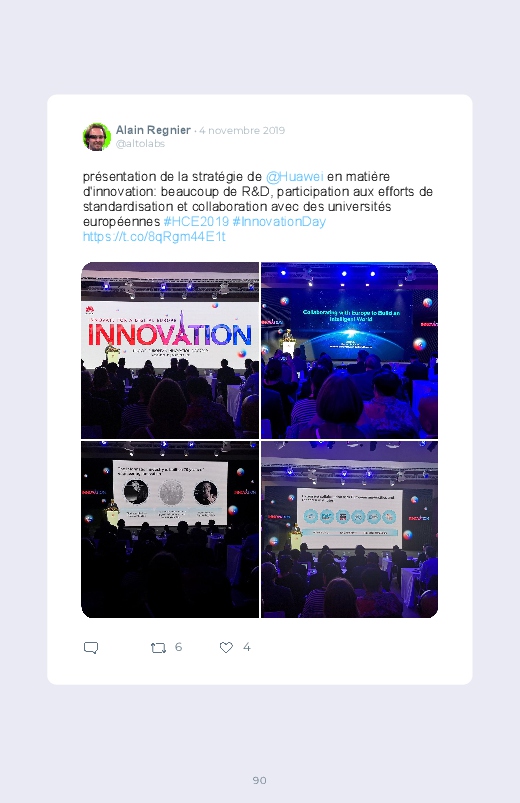Click the heart like icon

[x=226, y=647]
